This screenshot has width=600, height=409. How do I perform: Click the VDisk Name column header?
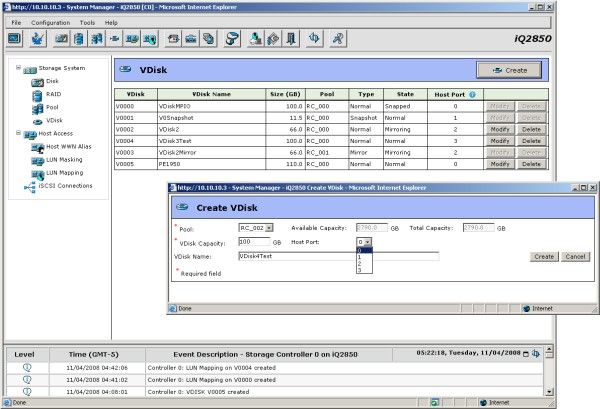point(211,94)
